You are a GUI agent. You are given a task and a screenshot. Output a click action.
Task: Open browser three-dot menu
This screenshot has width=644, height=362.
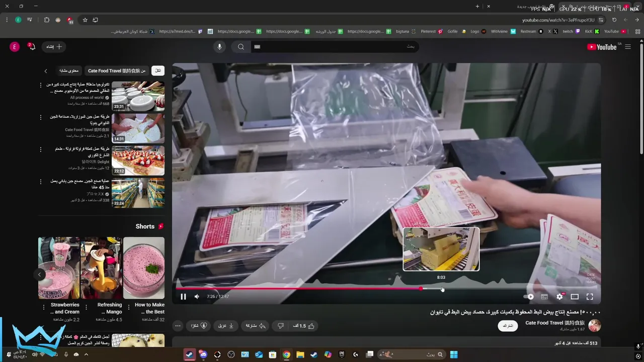click(x=7, y=20)
